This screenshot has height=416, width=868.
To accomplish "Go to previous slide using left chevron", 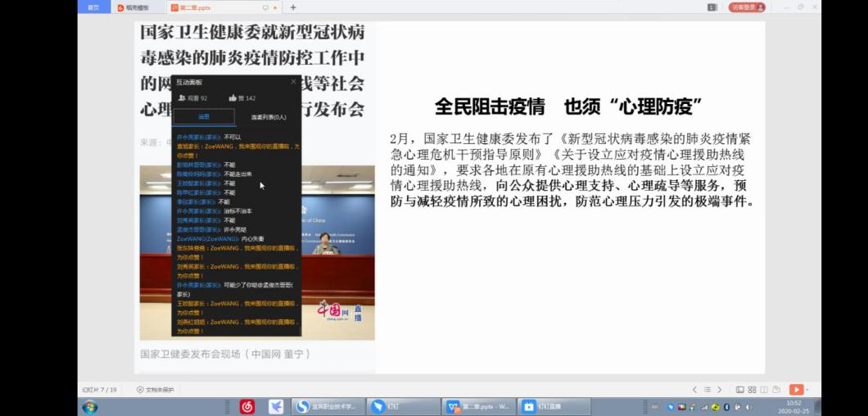I will (x=695, y=390).
